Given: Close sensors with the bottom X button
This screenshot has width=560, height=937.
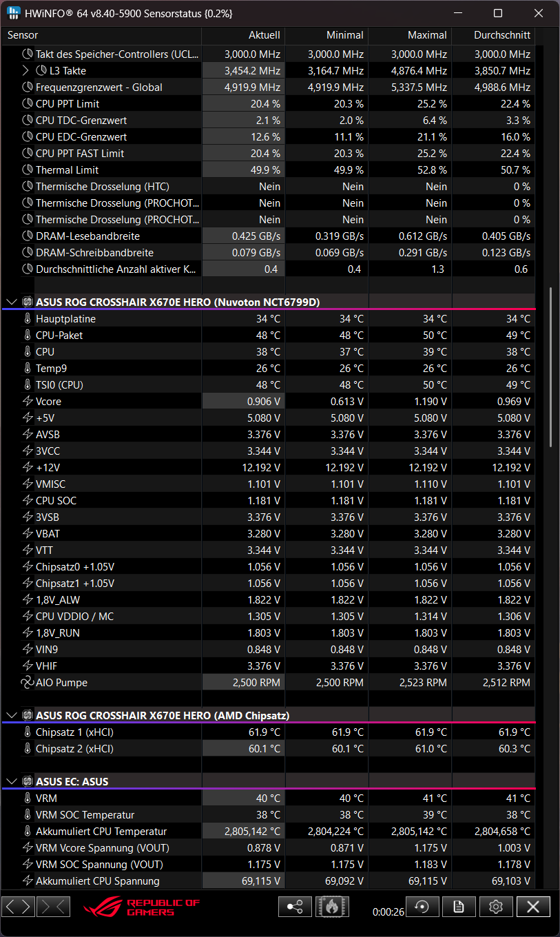Looking at the screenshot, I should pos(533,907).
